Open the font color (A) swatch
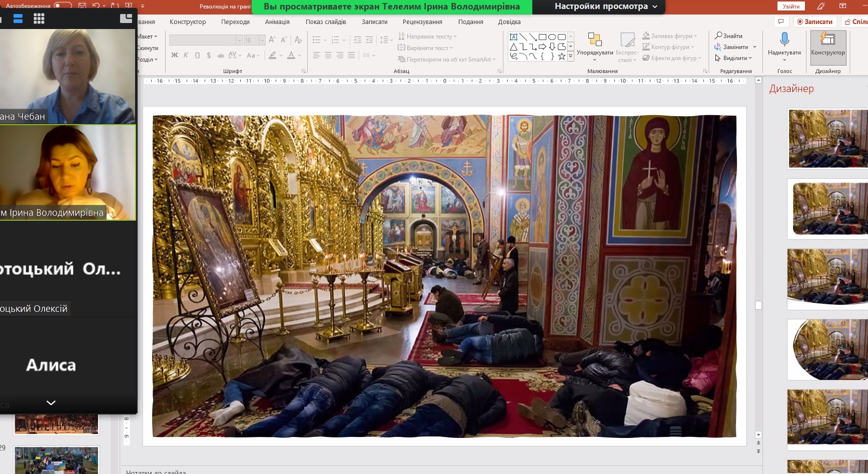Image resolution: width=868 pixels, height=474 pixels. tap(291, 55)
